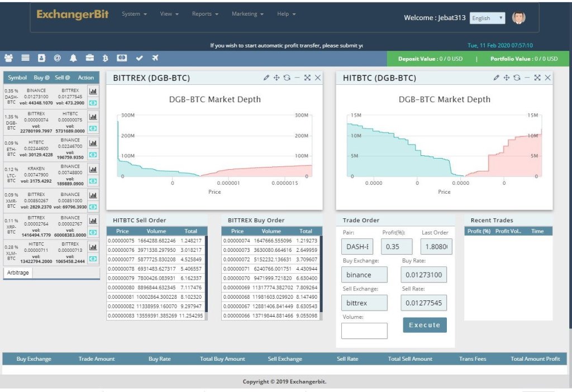This screenshot has width=572, height=392.
Task: Open the English language selector
Action: (x=487, y=18)
